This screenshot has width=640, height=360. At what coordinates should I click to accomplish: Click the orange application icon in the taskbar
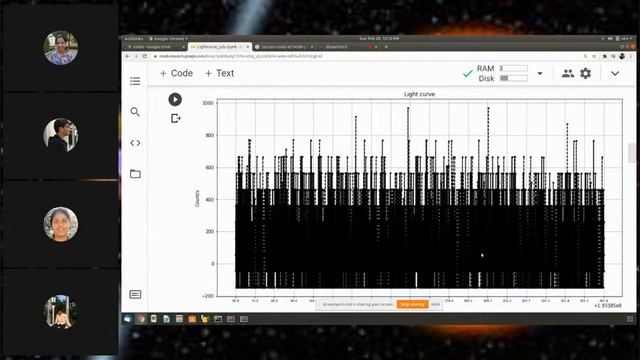192,319
